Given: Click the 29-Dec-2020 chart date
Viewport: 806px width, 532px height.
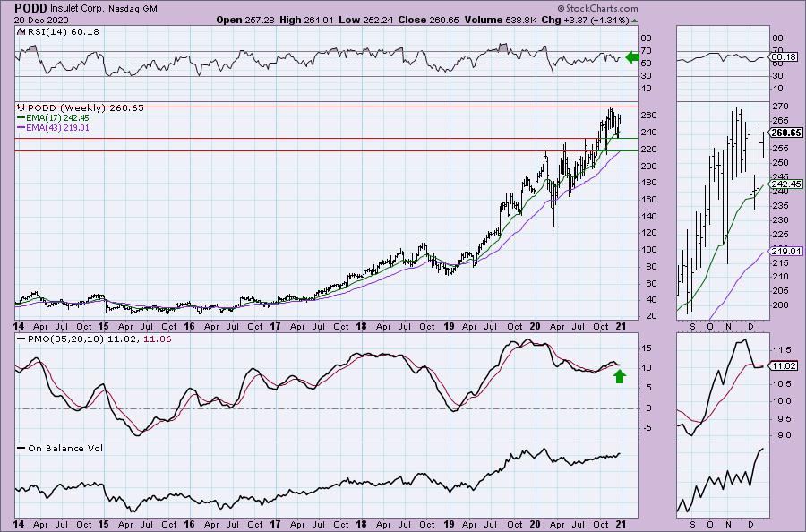Looking at the screenshot, I should coord(41,20).
